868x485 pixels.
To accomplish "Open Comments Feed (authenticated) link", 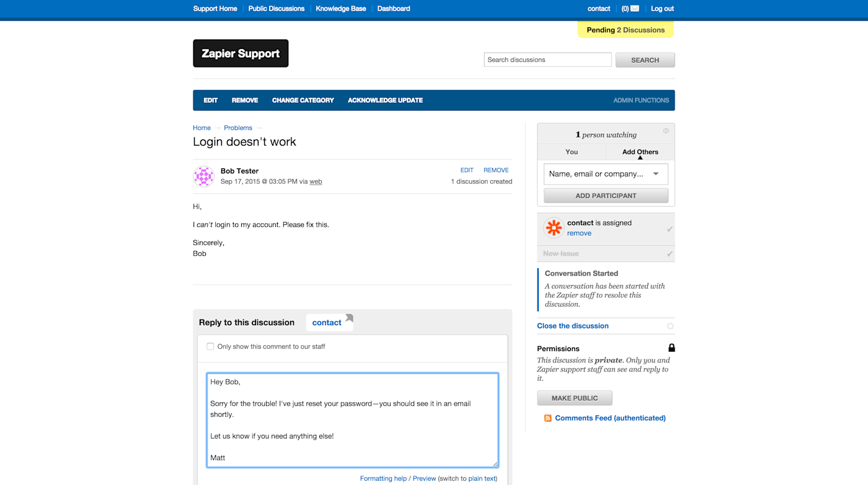I will pos(610,418).
